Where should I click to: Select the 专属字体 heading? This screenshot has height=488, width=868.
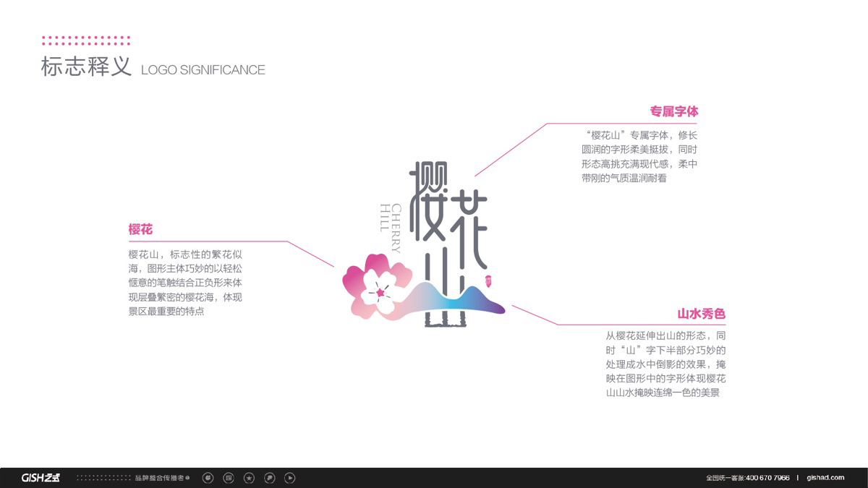(x=673, y=112)
